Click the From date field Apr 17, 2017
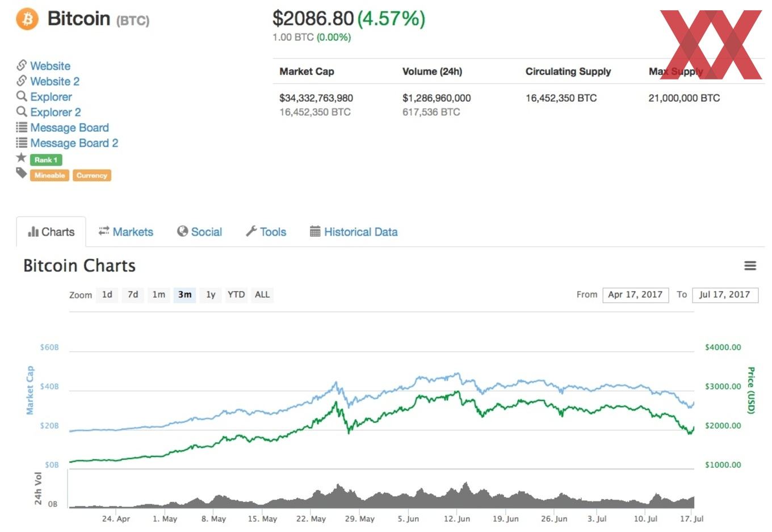Image resolution: width=772 pixels, height=532 pixels. tap(635, 295)
